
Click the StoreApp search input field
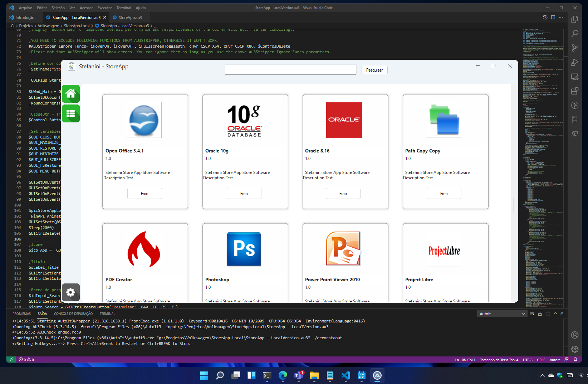[290, 69]
